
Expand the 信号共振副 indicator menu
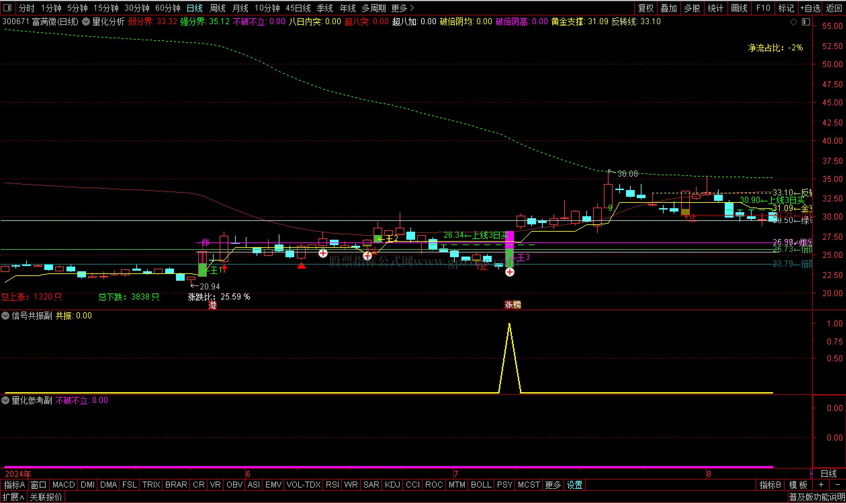pos(5,316)
